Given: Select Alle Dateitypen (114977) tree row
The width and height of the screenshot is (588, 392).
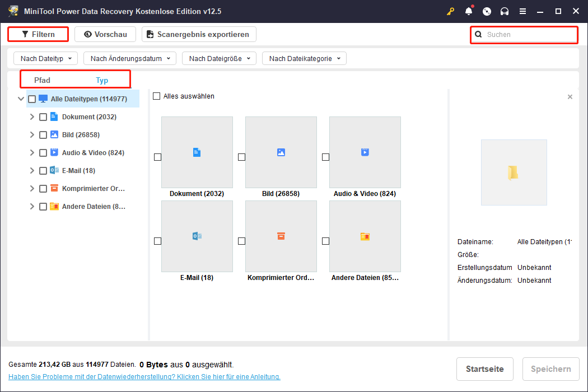Looking at the screenshot, I should [83, 99].
